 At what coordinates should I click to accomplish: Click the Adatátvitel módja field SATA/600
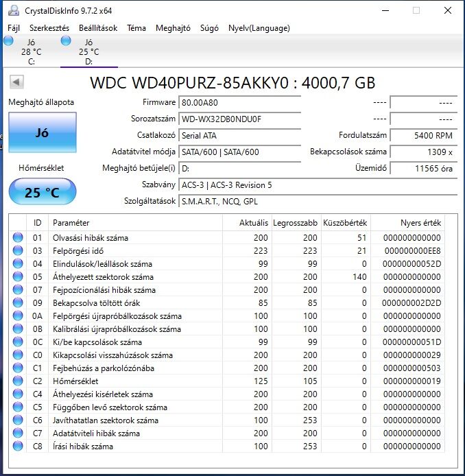[x=240, y=152]
